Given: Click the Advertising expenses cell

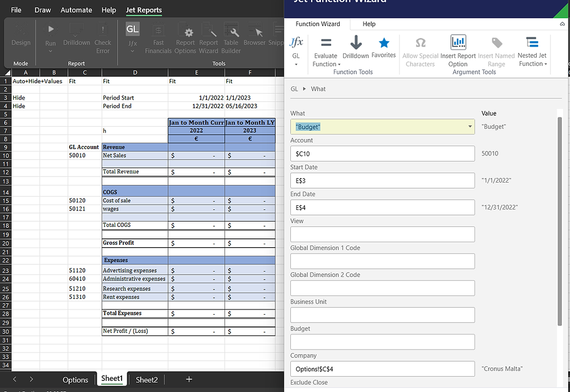Looking at the screenshot, I should click(x=135, y=270).
